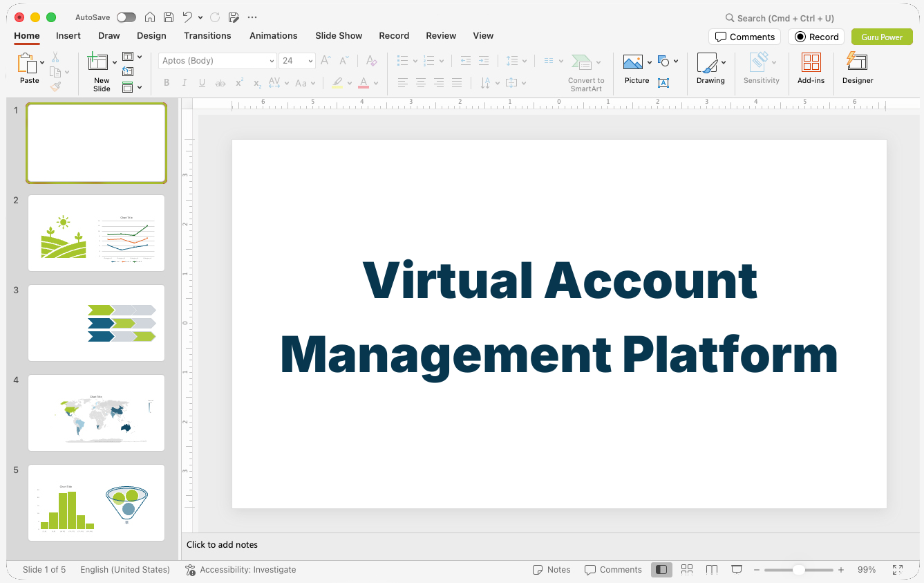
Task: Click the Accessibility Investigate status icon
Action: (190, 570)
